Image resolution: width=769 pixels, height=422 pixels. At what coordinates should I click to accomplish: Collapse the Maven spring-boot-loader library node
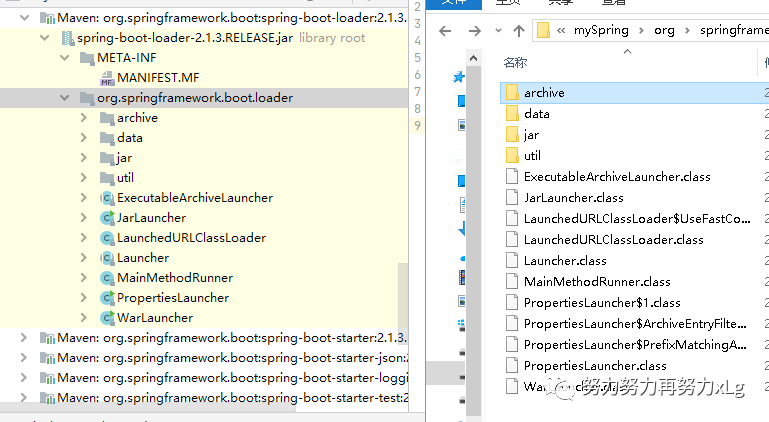(24, 18)
